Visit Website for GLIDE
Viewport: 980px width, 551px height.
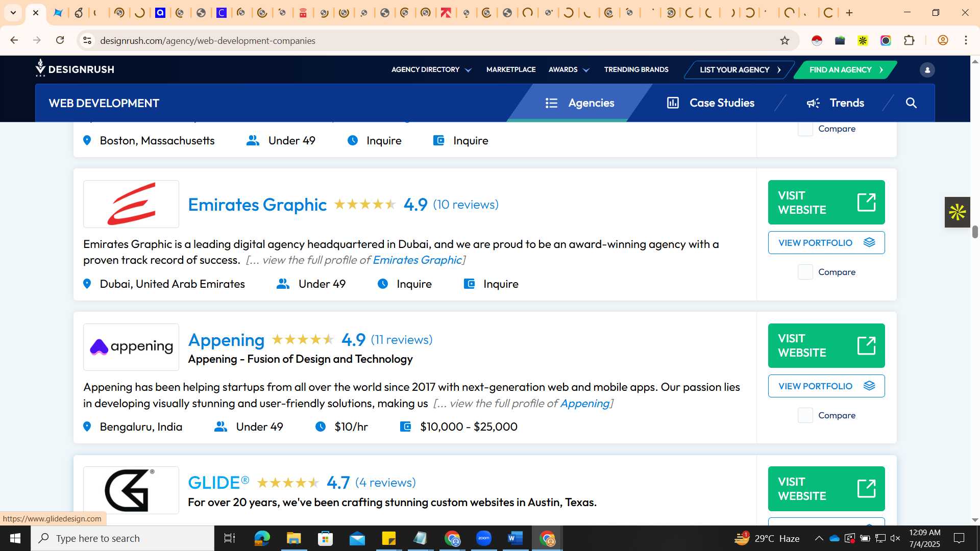[826, 489]
